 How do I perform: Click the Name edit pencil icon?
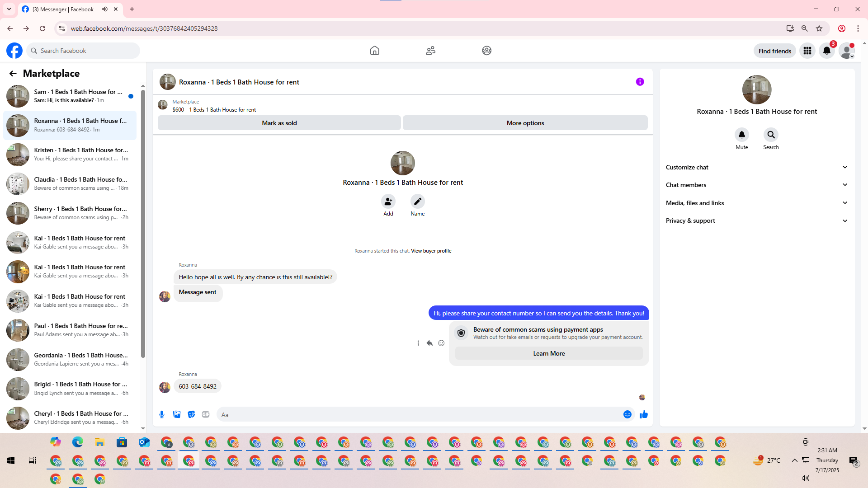(418, 202)
